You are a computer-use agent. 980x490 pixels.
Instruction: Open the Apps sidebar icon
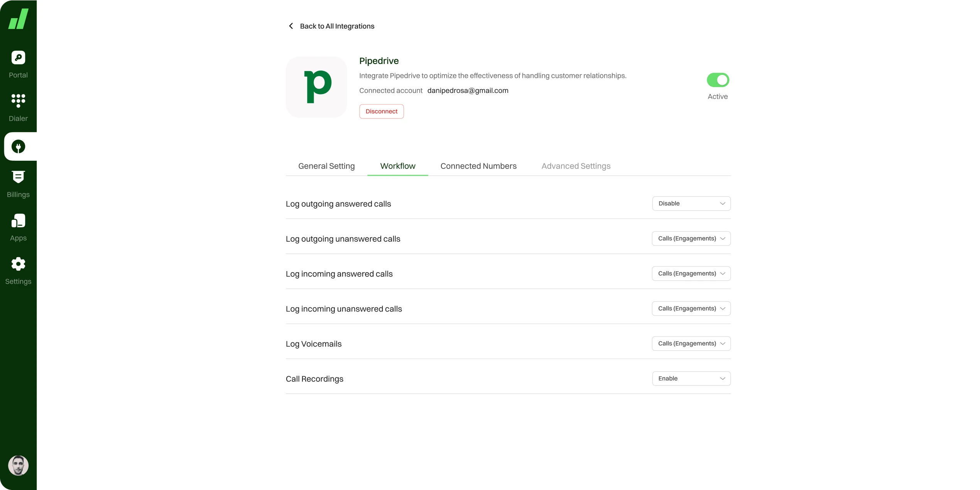click(18, 221)
